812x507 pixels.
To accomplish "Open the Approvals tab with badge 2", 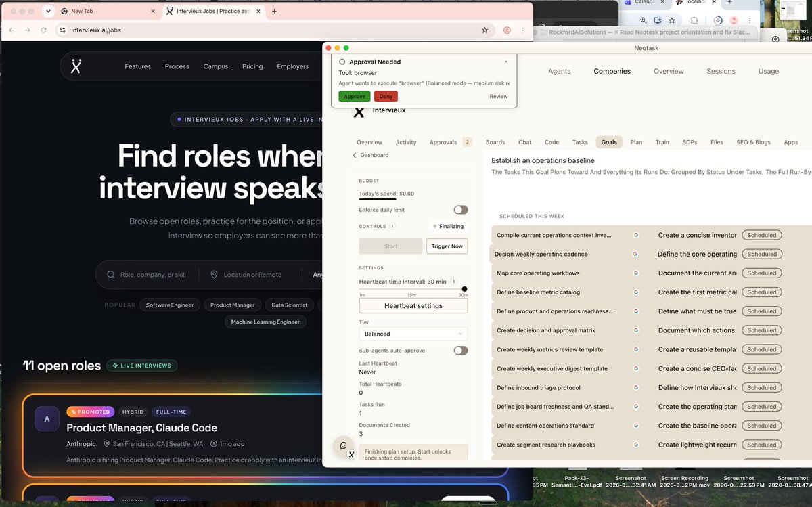I will coord(450,142).
